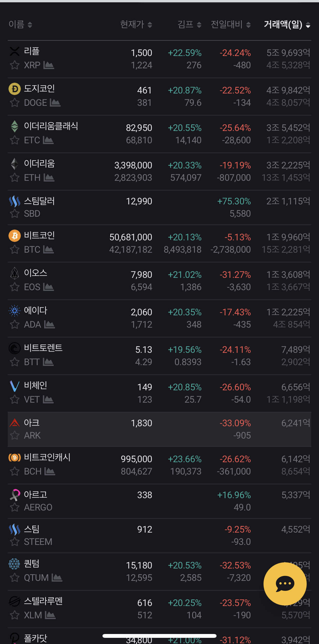Open the ADA chart icon
Screen dimensions: 319x644
(49, 325)
